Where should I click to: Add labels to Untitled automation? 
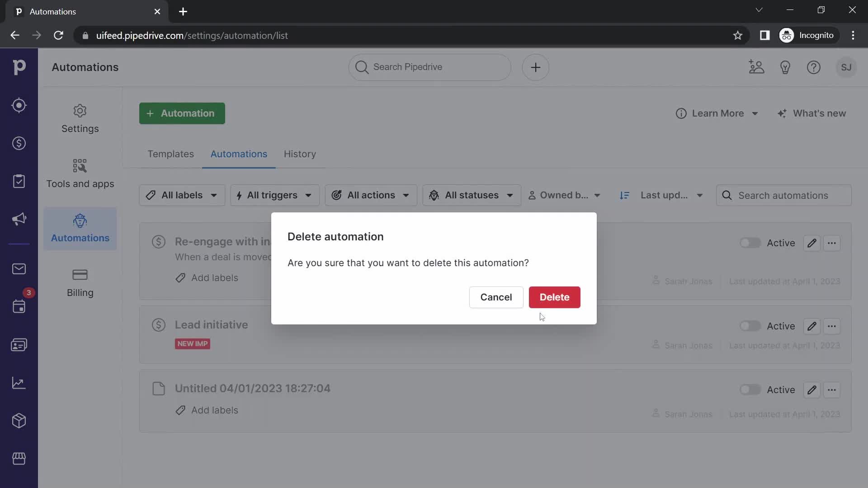click(207, 410)
